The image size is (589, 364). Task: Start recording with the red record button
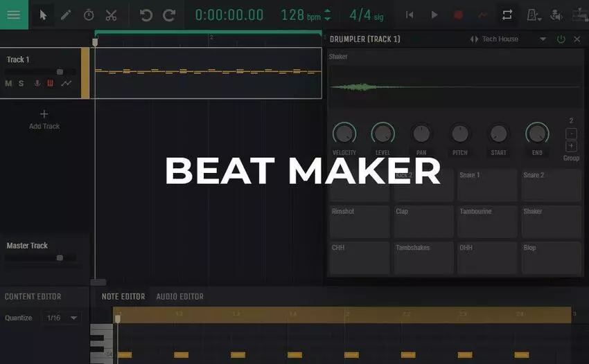pos(458,15)
